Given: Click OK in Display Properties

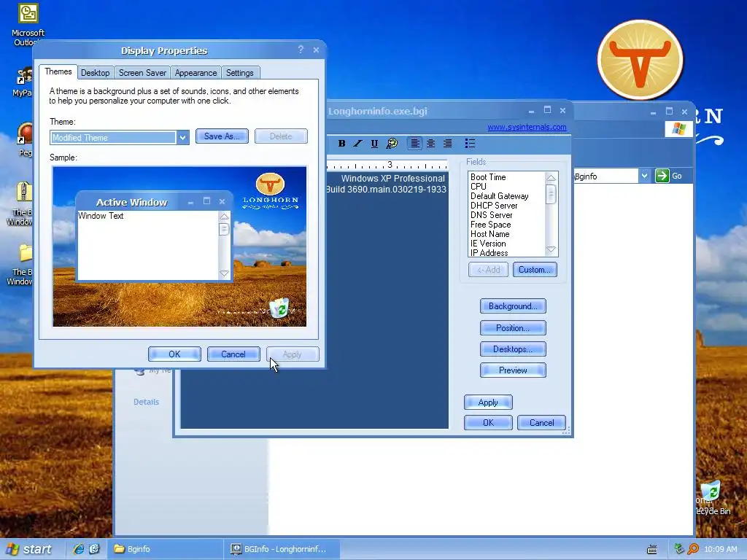Looking at the screenshot, I should [x=174, y=354].
